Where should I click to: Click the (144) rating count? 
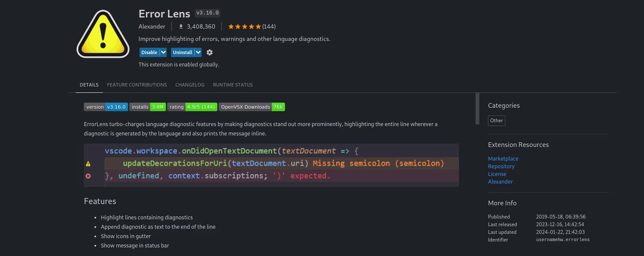coord(269,26)
